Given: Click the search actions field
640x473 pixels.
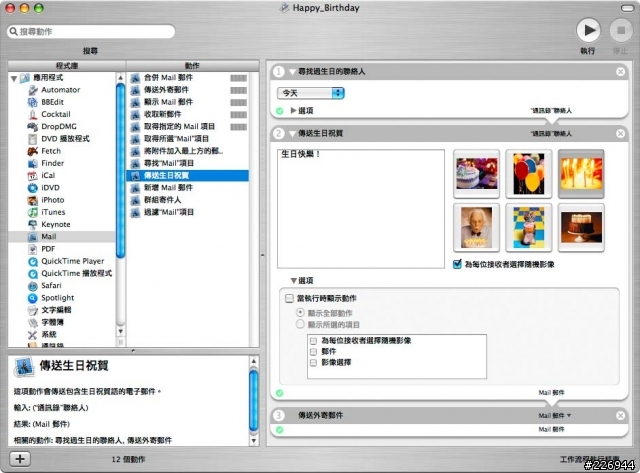Looking at the screenshot, I should [91, 31].
